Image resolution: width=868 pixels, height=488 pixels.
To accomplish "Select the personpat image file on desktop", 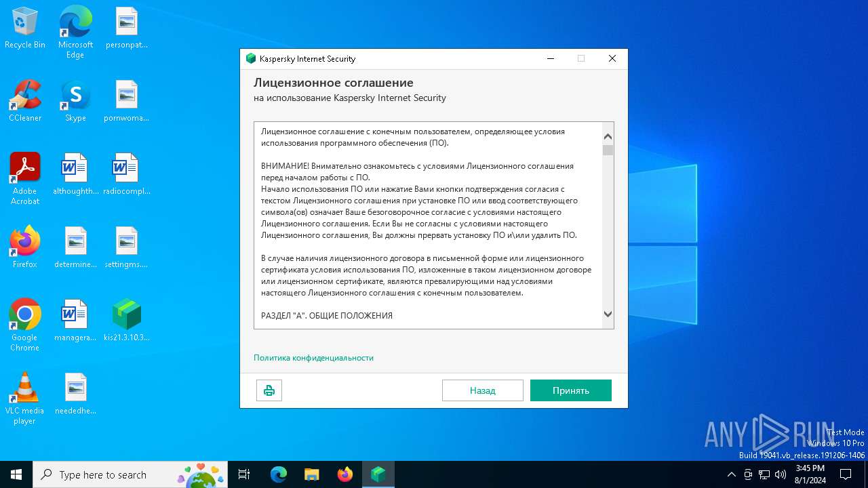I will (x=127, y=29).
